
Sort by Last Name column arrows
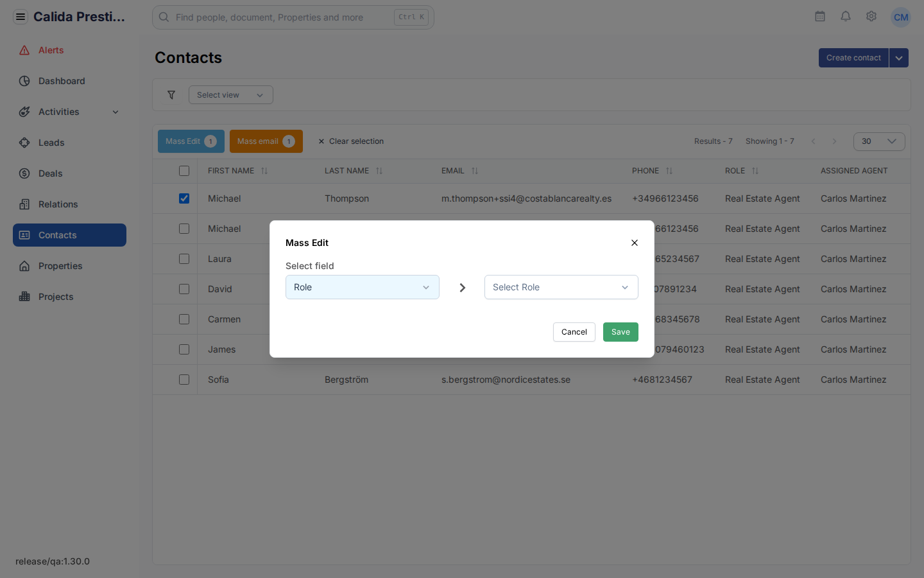[379, 171]
